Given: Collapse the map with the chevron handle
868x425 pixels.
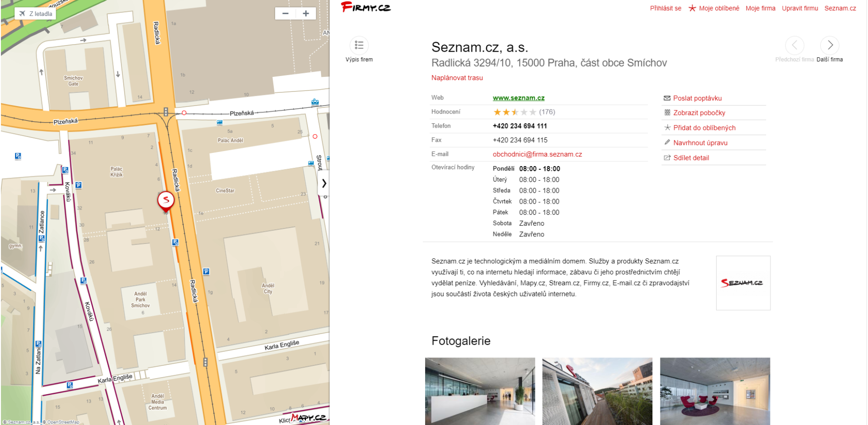Looking at the screenshot, I should click(x=323, y=183).
